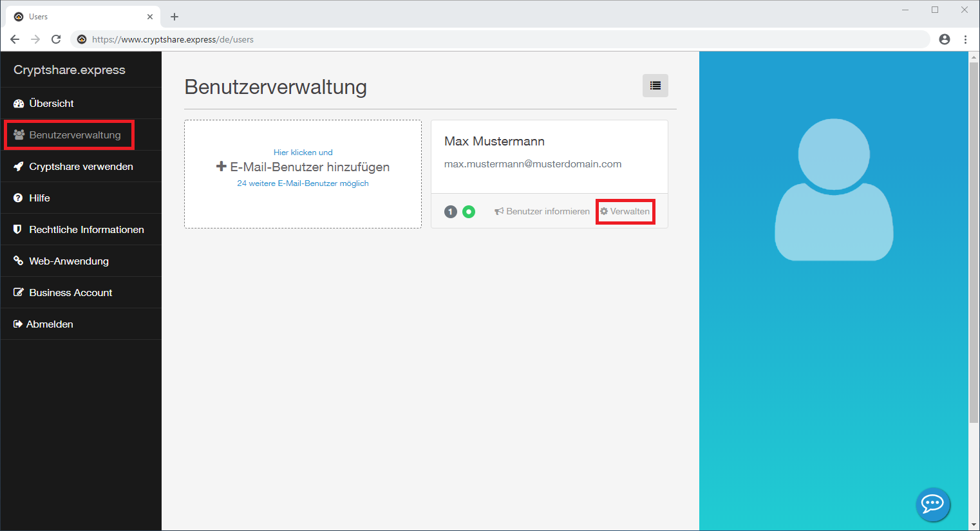Open Chrome's three-dot menu

pos(965,39)
